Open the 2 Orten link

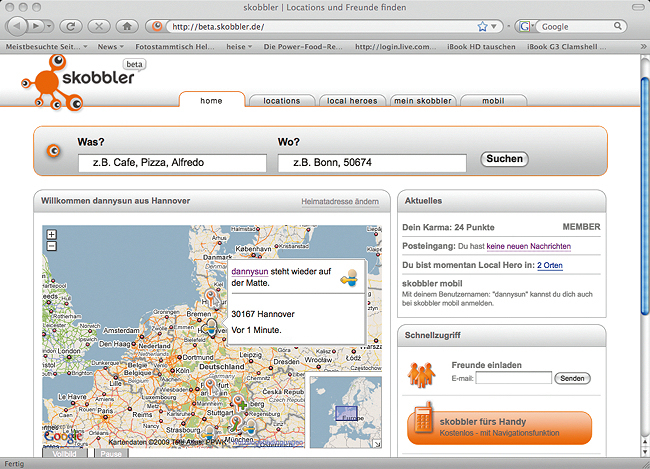[x=550, y=265]
